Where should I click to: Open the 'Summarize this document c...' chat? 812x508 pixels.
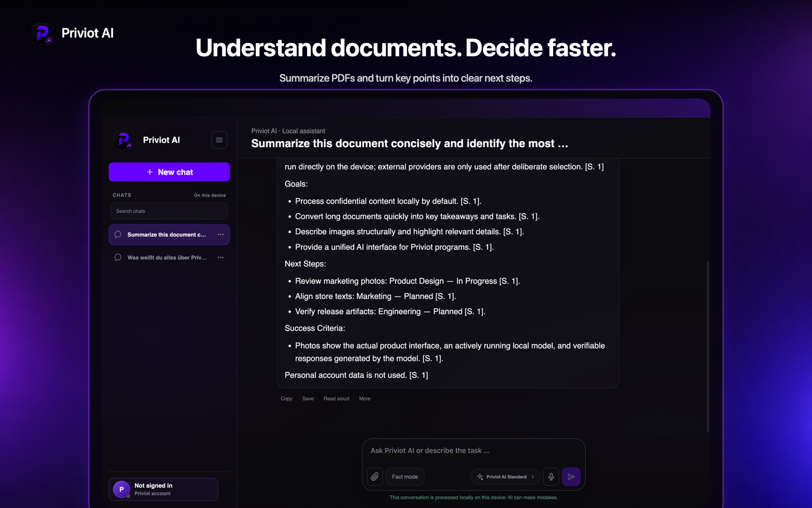[169, 235]
